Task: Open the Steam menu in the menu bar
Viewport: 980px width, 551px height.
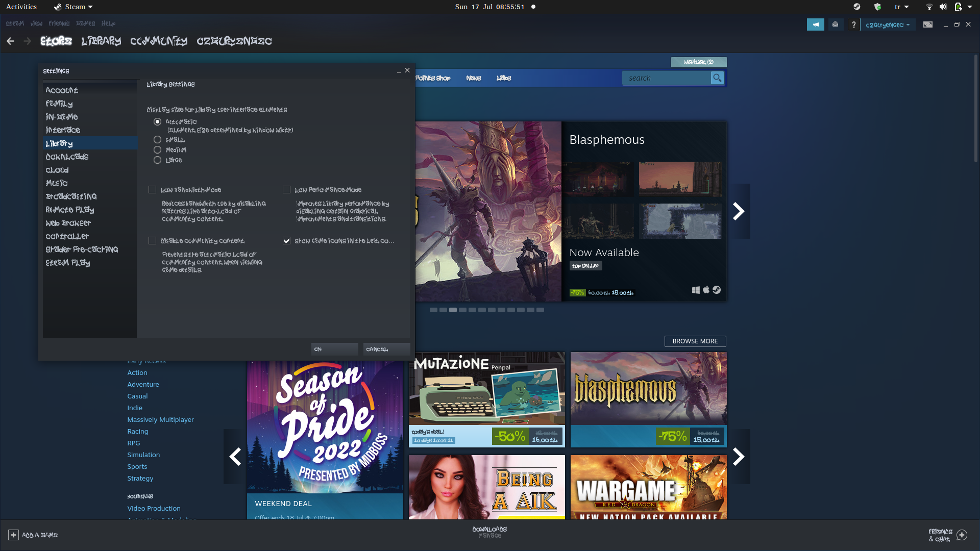Action: (x=15, y=23)
